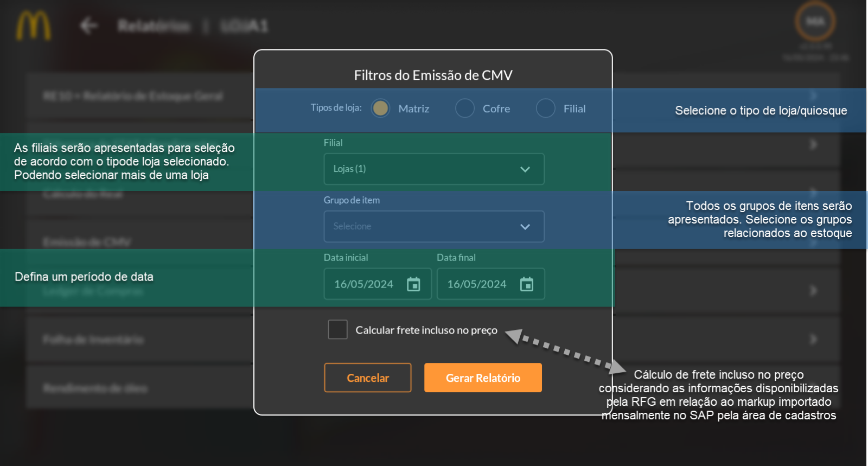
Task: Click the Gerar Relatório button
Action: pyautogui.click(x=483, y=378)
